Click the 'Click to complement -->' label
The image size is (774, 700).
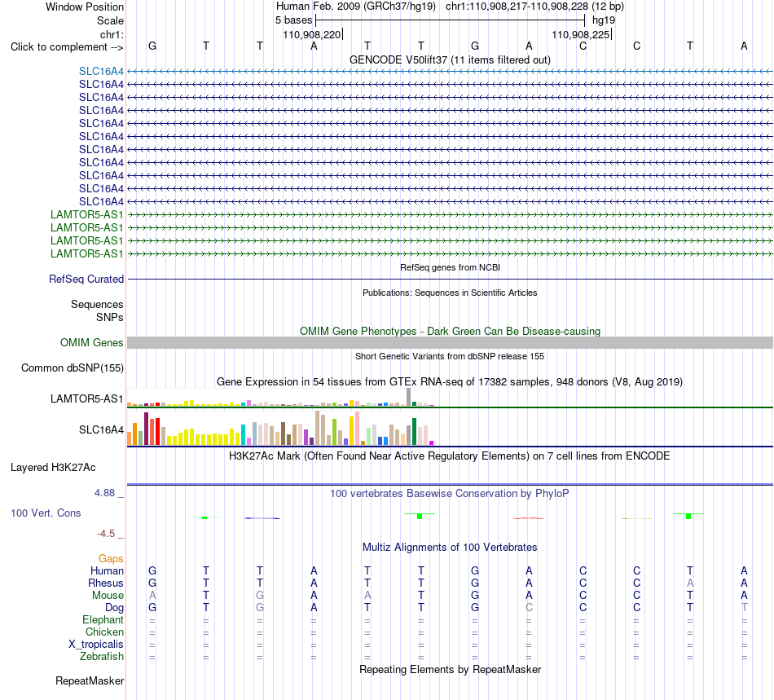pos(67,47)
